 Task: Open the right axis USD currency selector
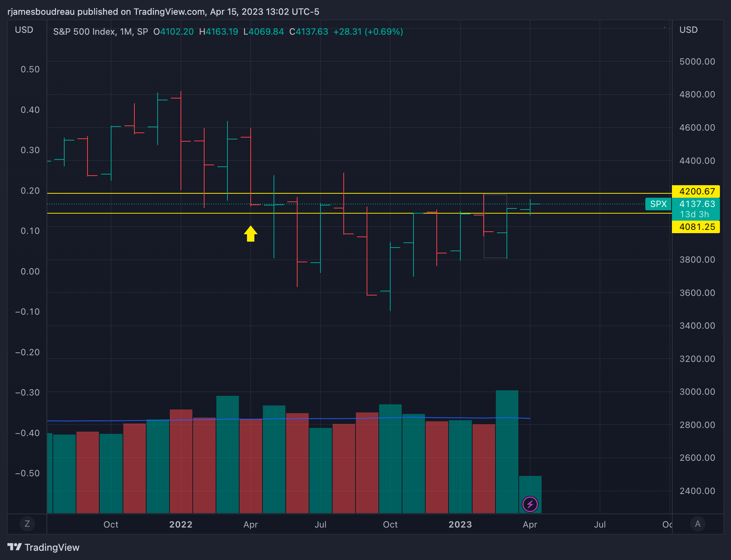click(x=689, y=30)
